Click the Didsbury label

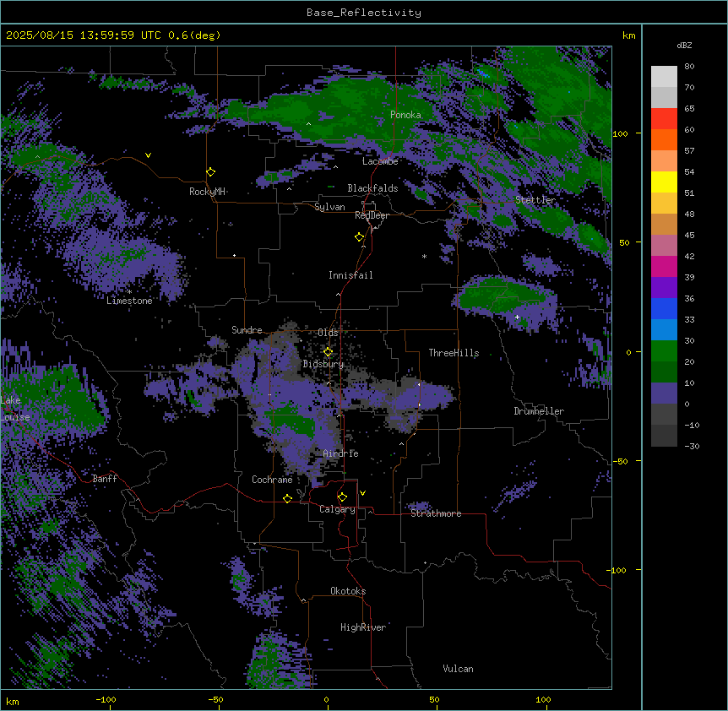pos(323,364)
